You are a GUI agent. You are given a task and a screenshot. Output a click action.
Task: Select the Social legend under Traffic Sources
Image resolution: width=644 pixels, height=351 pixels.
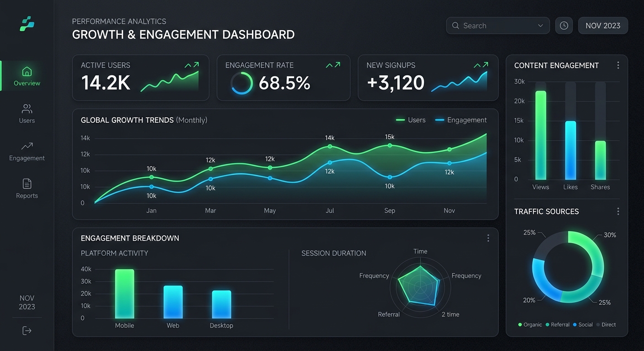click(x=583, y=324)
